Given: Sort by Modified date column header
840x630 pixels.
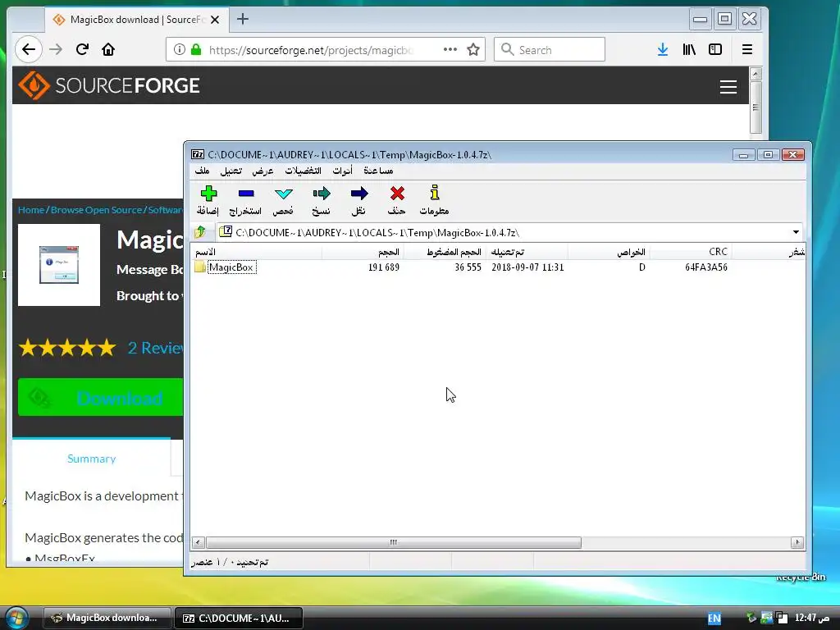Looking at the screenshot, I should coord(527,252).
